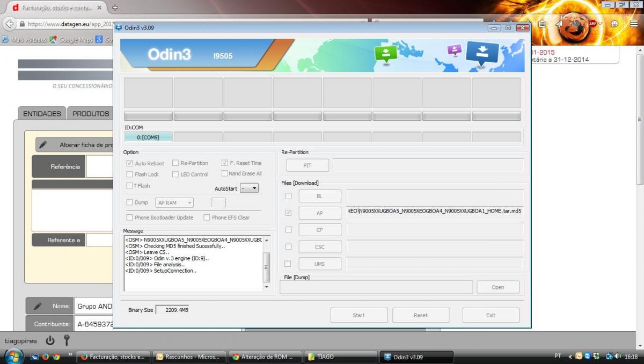Click the Open button for File Dump
This screenshot has height=364, width=644.
[498, 287]
